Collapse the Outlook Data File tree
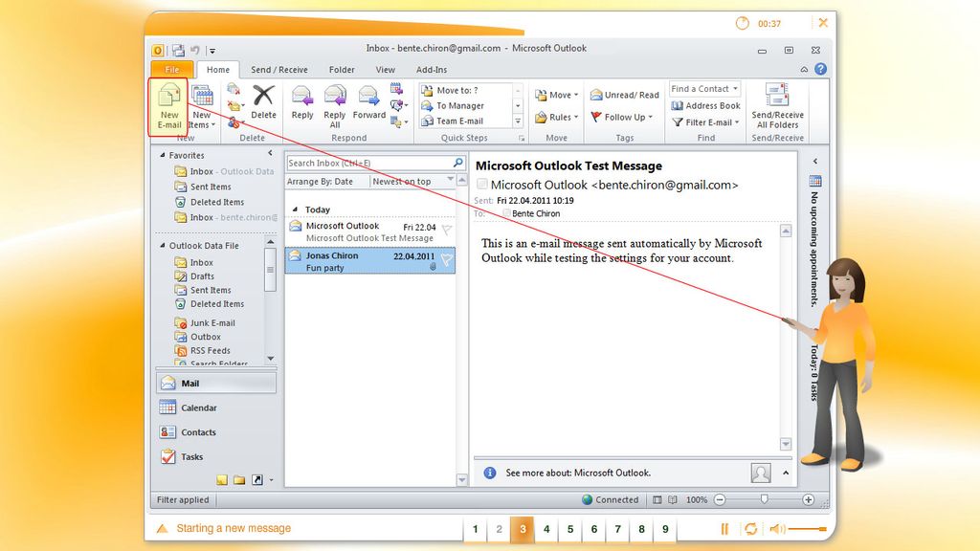 coord(163,246)
